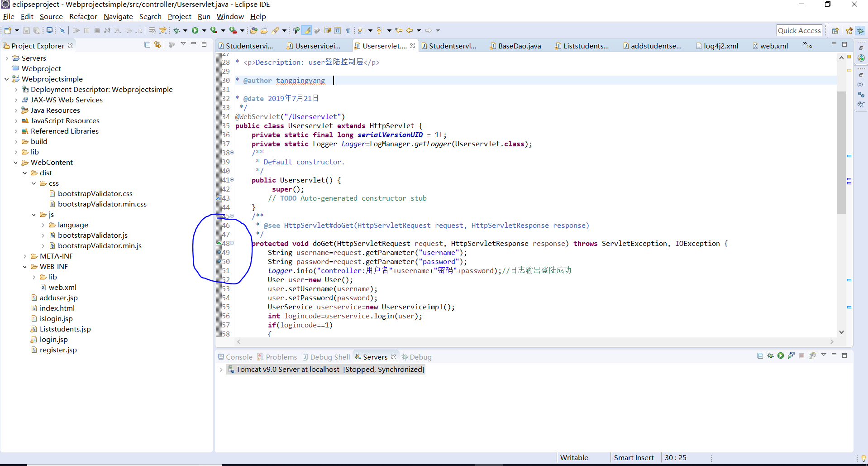Open the Variables view from the right trim
This screenshot has width=868, height=466.
pos(861,85)
